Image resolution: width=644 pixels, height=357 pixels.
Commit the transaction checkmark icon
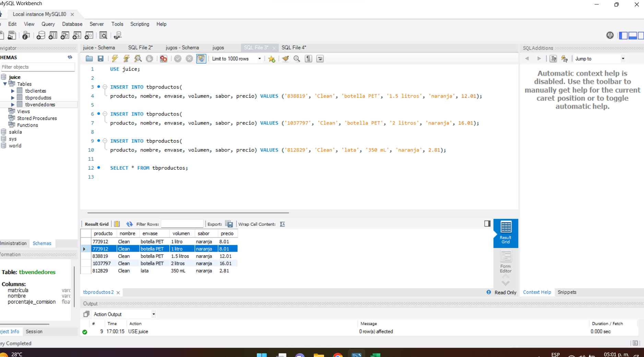[178, 59]
